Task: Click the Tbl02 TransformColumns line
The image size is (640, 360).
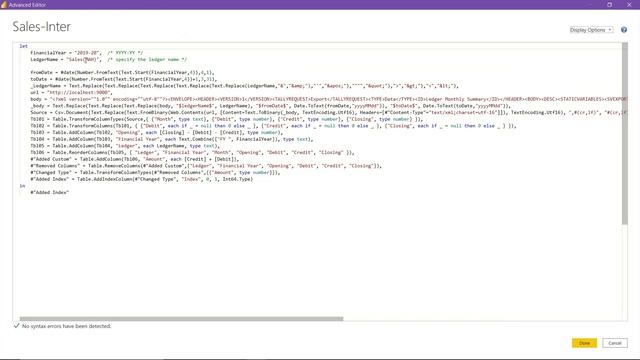Action: pyautogui.click(x=273, y=126)
